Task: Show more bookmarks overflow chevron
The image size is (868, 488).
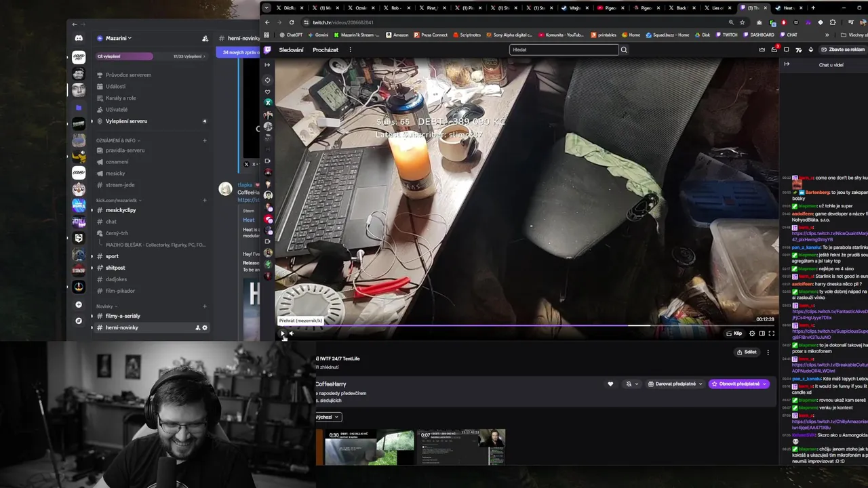Action: point(827,35)
